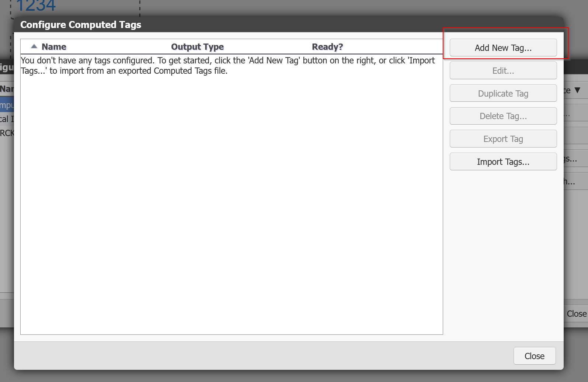Click the Delete Tag button

click(x=503, y=116)
